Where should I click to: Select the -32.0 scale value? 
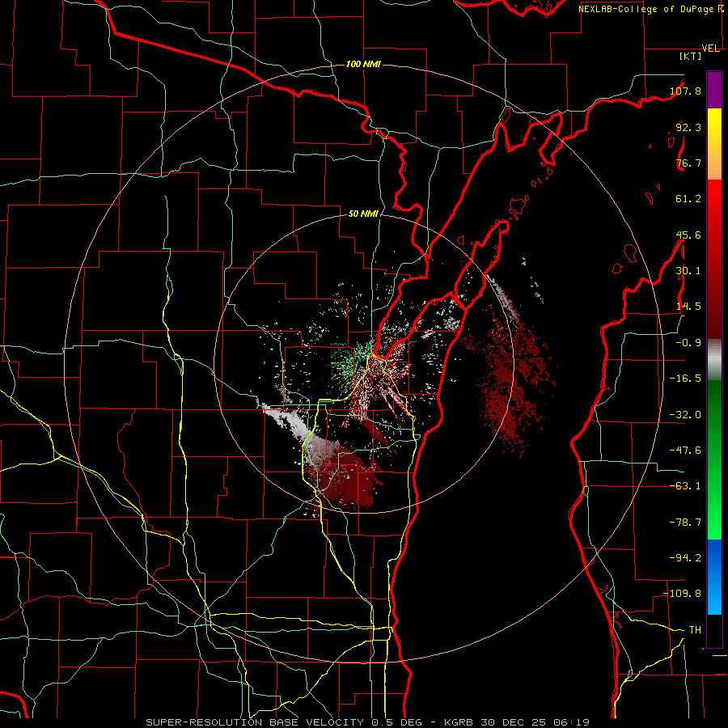tap(685, 415)
